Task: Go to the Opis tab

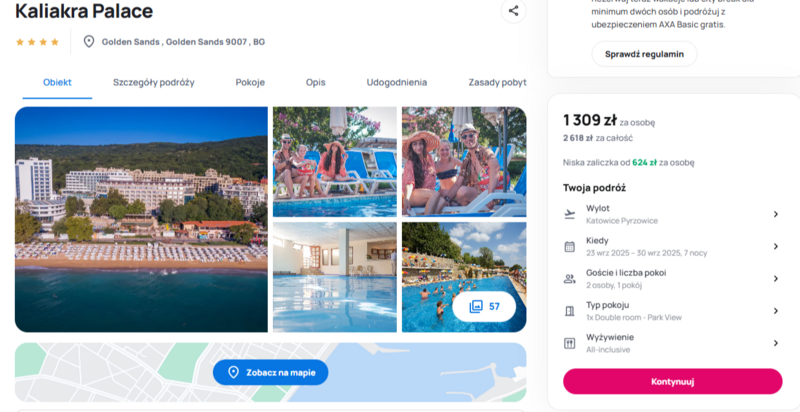Action: pos(315,82)
